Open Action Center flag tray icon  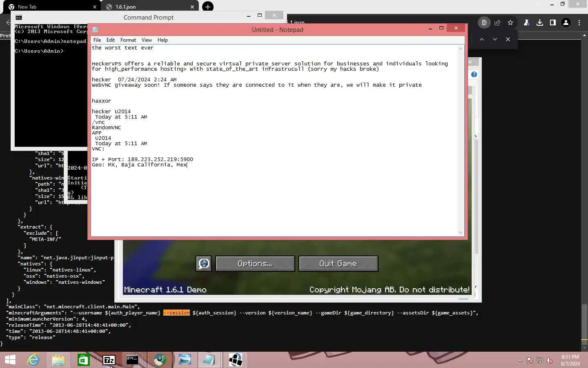tap(530, 361)
